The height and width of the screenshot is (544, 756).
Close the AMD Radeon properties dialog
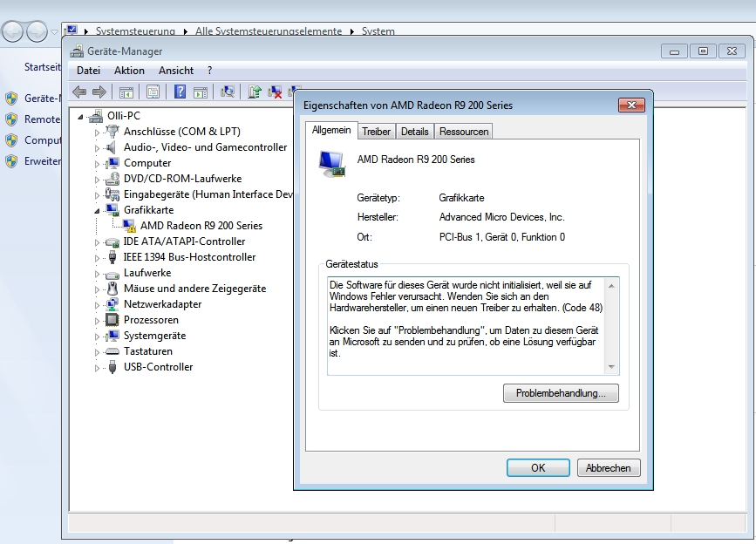tap(631, 105)
